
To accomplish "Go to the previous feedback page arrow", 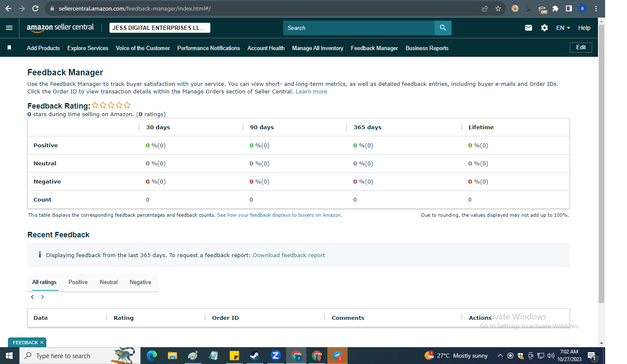I will click(x=32, y=297).
